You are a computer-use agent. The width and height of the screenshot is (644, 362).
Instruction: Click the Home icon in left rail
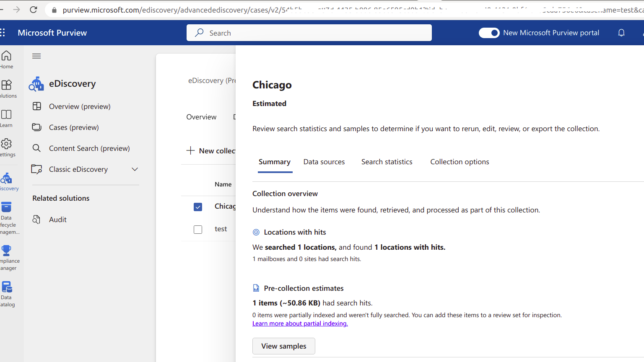pos(6,56)
